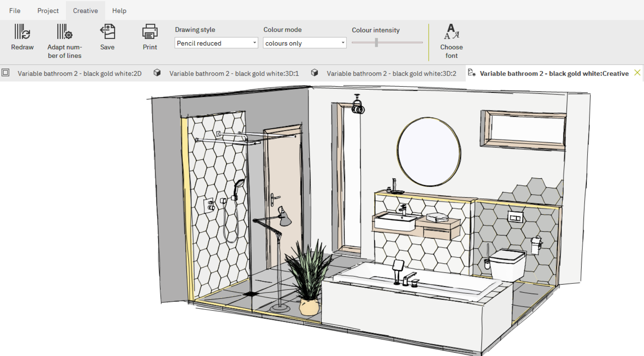
Task: Click the Print label
Action: coord(150,47)
